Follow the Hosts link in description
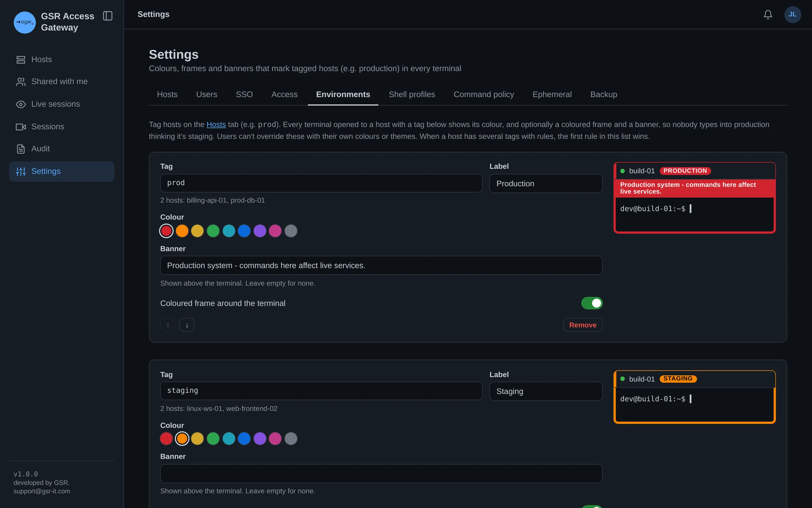Image resolution: width=812 pixels, height=508 pixels. pos(216,125)
